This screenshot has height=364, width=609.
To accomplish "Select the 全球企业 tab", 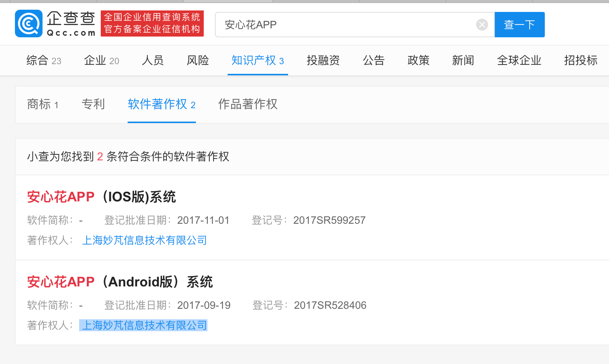I will (519, 60).
